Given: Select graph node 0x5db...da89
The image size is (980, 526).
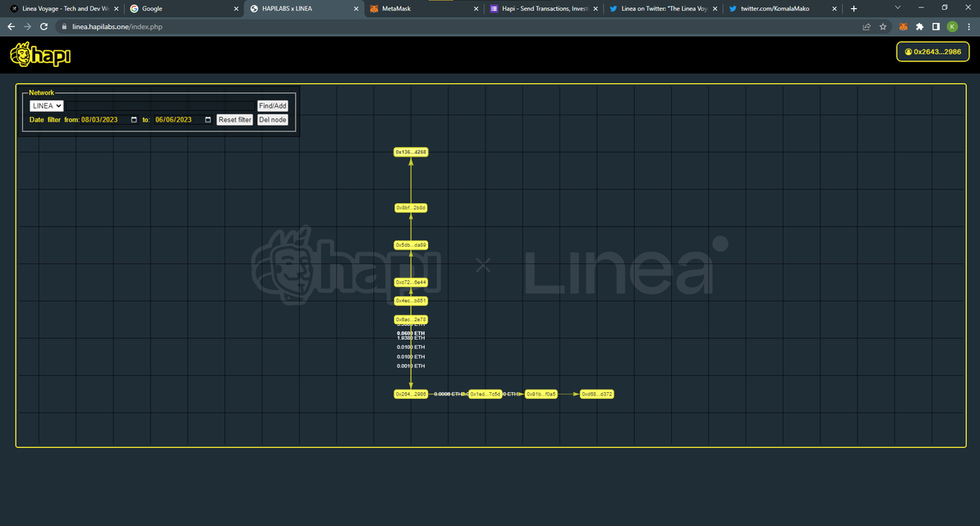Looking at the screenshot, I should click(411, 245).
